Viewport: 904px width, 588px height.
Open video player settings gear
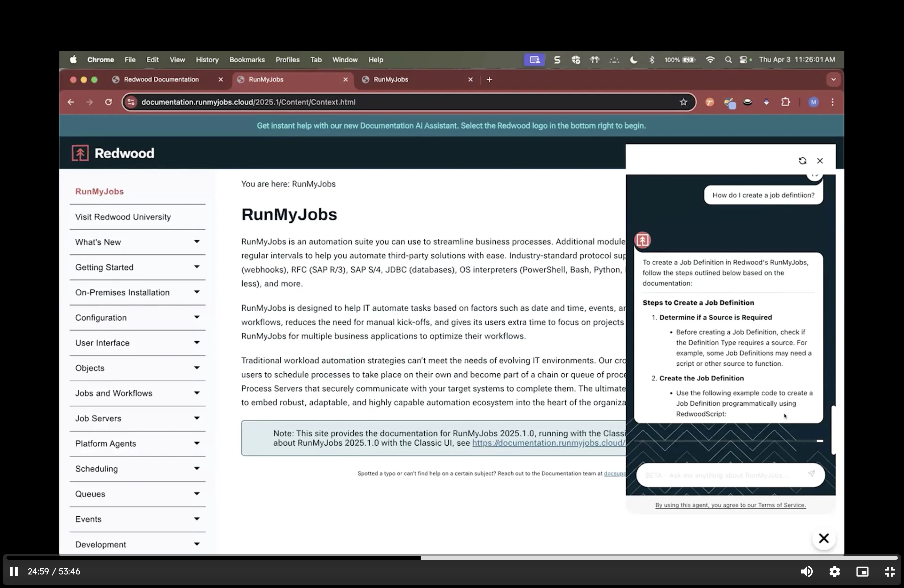click(835, 571)
